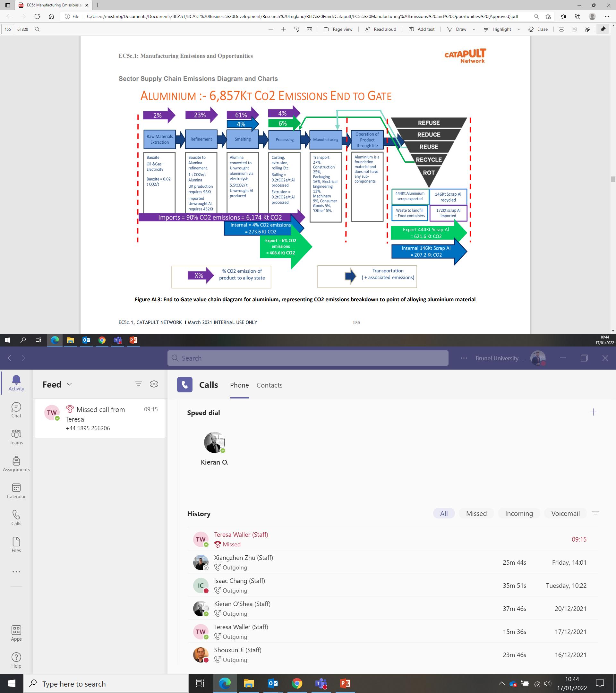
Task: Open the Calendar section in Teams sidebar
Action: (16, 491)
